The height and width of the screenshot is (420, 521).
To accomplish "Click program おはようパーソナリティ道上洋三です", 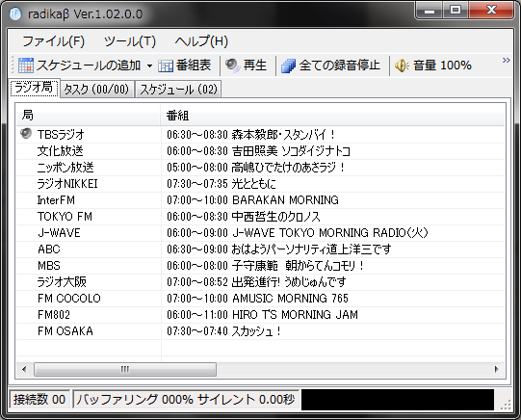I will point(311,249).
